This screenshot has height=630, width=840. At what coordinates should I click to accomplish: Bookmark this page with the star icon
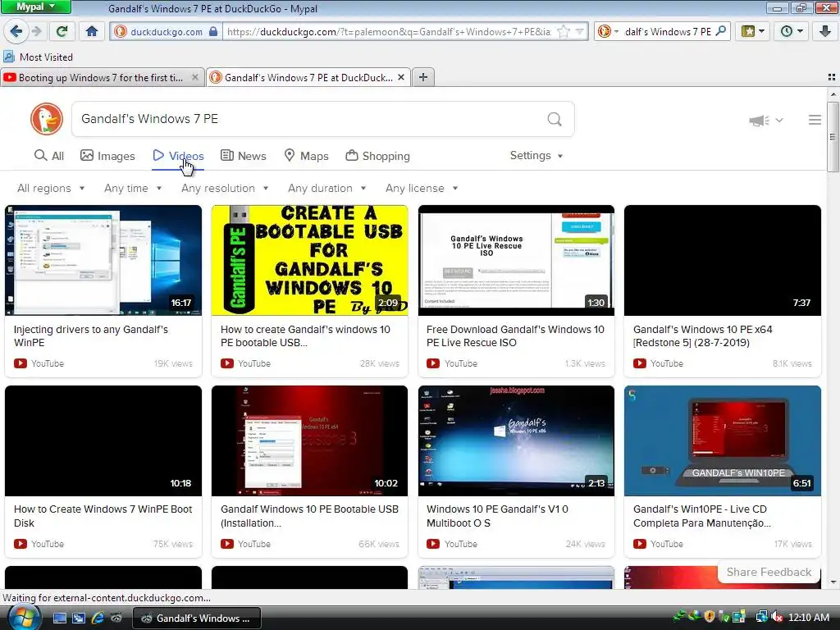[564, 32]
